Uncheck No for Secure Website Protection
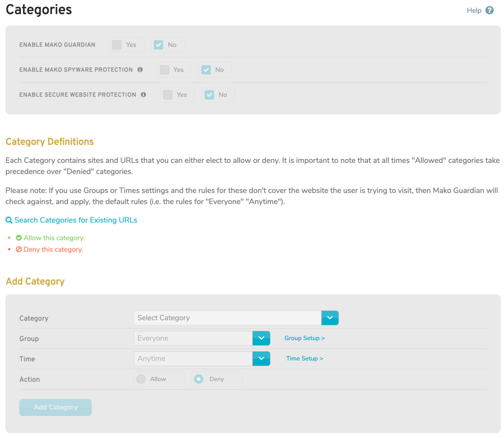 coord(210,95)
